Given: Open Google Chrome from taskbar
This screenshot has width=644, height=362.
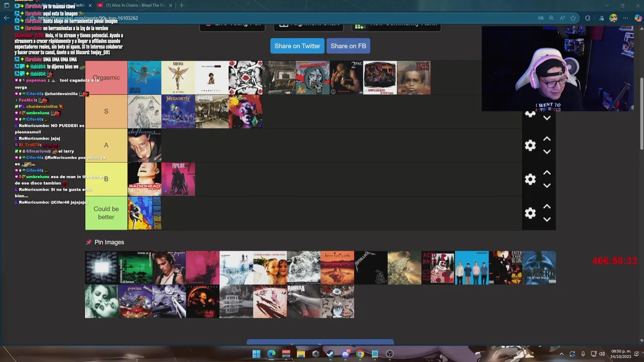Looking at the screenshot, I should click(x=360, y=354).
